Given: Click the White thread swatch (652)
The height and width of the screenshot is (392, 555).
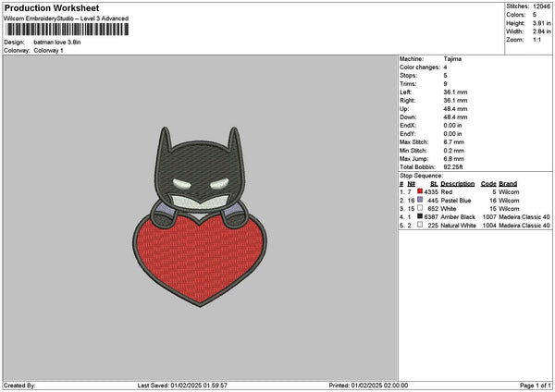Looking at the screenshot, I should tap(420, 208).
